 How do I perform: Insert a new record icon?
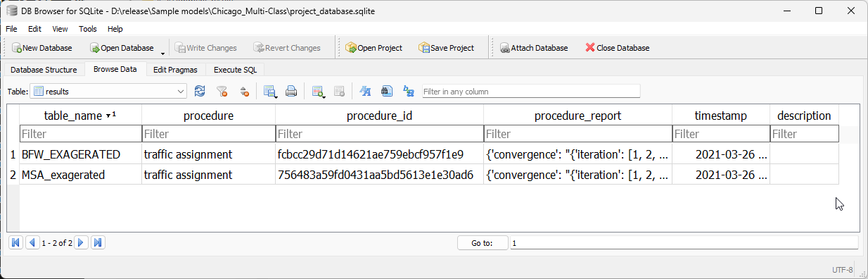317,91
